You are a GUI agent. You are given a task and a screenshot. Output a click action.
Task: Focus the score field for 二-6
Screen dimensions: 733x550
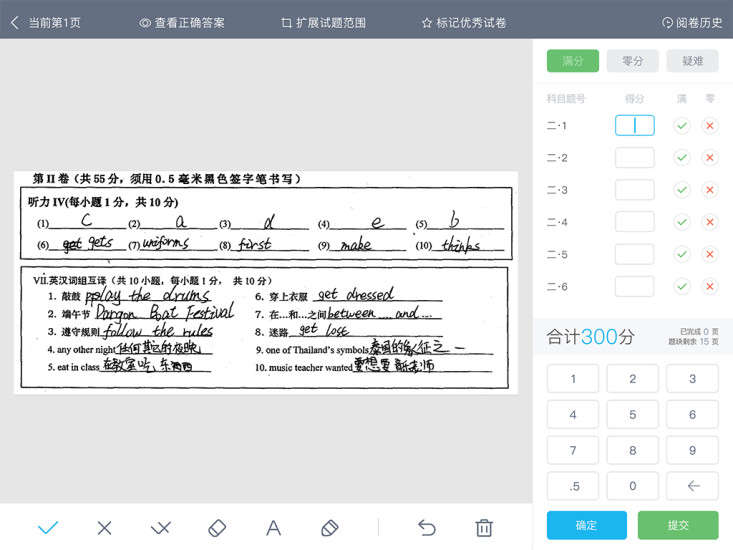(634, 286)
